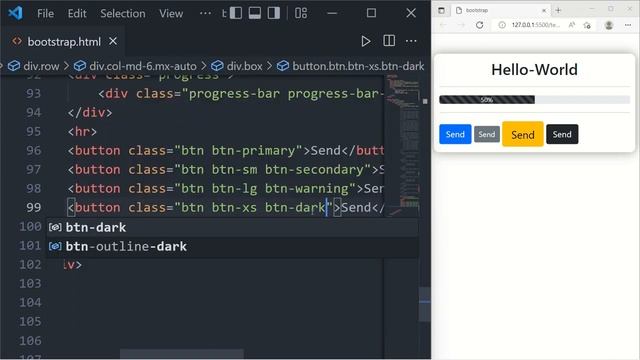Click the site info icon in address bar
The height and width of the screenshot is (360, 640).
502,25
